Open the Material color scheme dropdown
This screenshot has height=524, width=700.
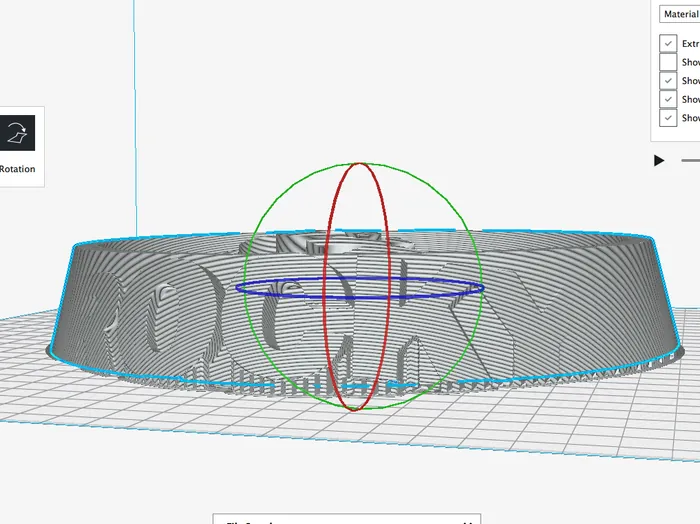tap(680, 14)
